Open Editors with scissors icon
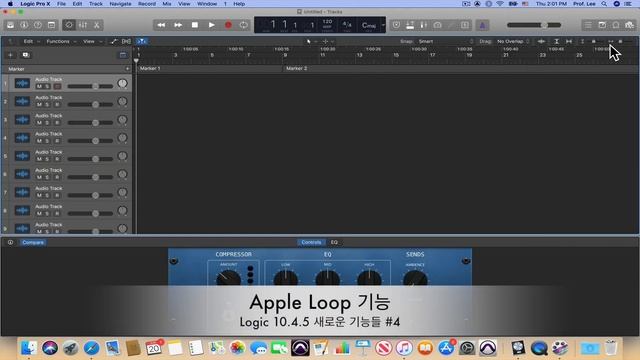 97,25
